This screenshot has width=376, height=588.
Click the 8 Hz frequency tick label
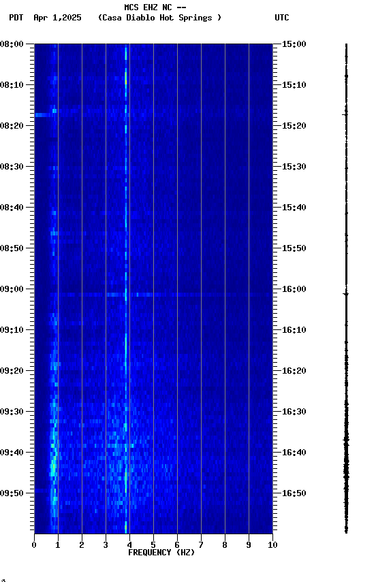click(x=225, y=545)
